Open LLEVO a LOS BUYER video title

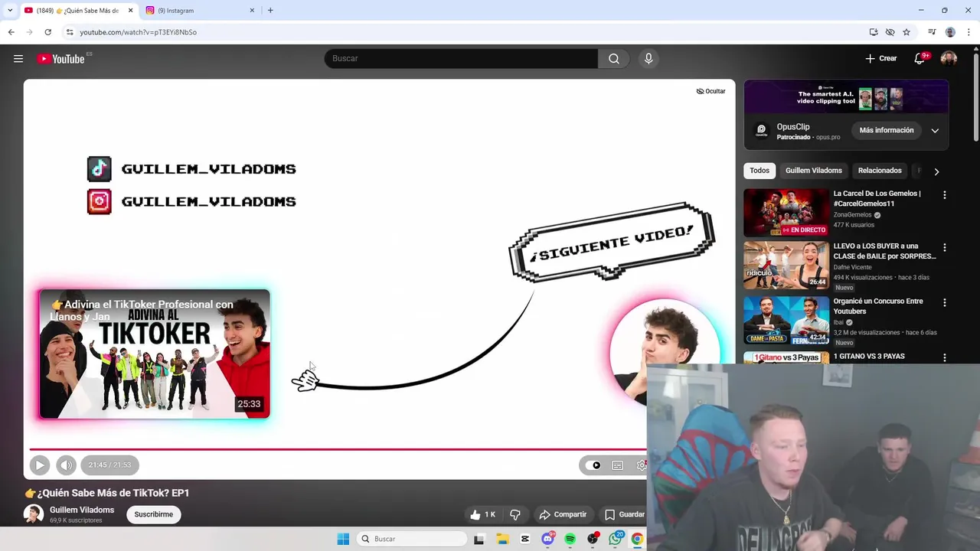[885, 251]
